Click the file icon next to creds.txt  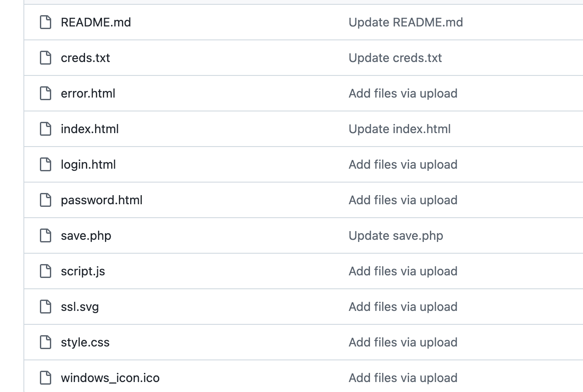[46, 58]
